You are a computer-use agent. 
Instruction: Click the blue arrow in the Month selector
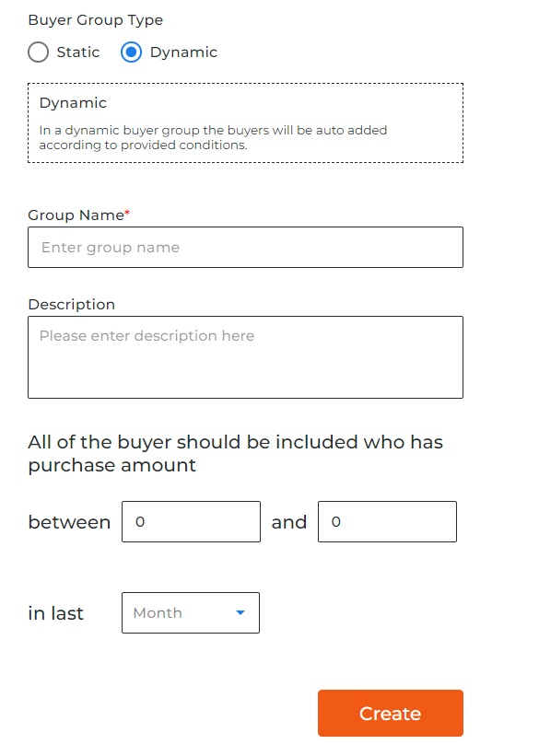tap(240, 612)
